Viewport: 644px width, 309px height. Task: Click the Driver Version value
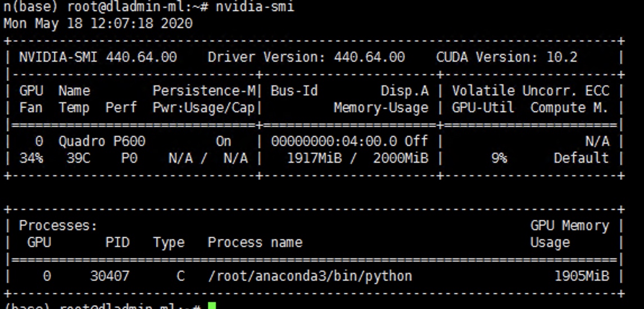369,57
